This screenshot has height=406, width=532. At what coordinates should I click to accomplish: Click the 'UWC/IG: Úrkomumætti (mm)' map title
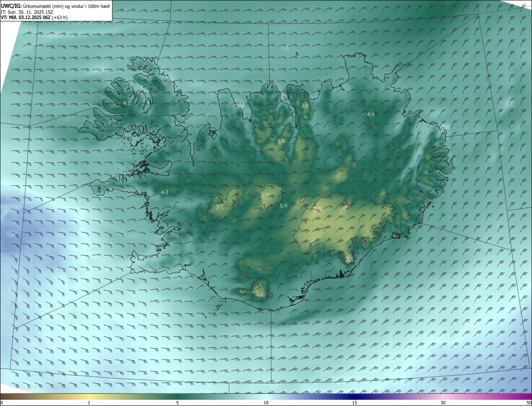click(x=55, y=6)
